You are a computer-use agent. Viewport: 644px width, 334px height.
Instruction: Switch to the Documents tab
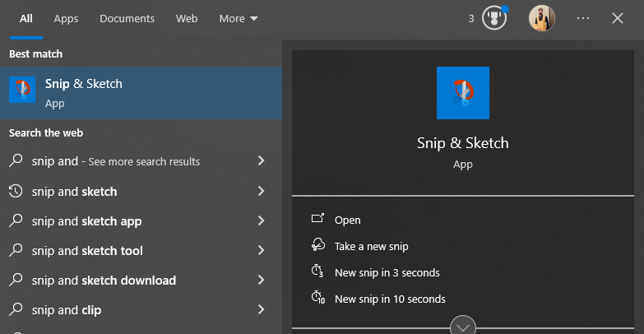127,18
